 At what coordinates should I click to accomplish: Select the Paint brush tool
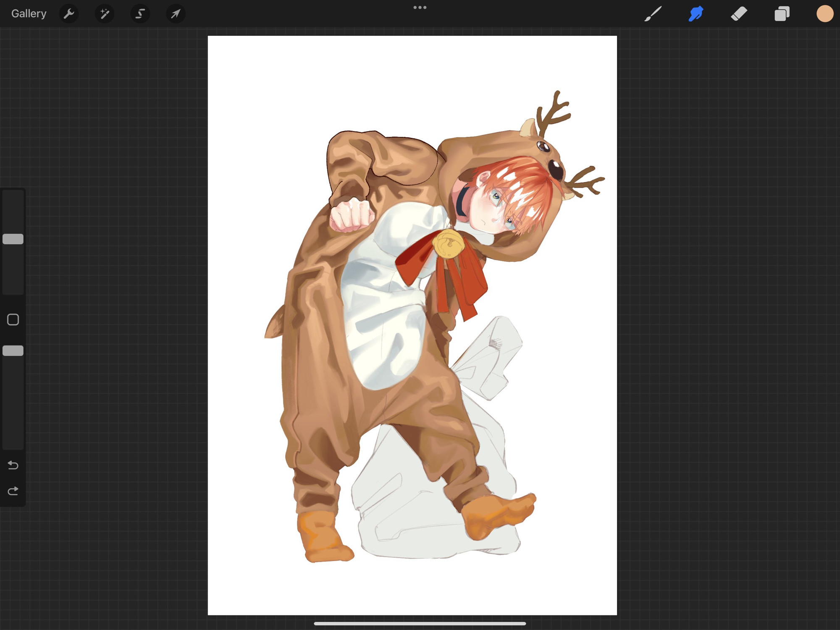click(x=653, y=13)
